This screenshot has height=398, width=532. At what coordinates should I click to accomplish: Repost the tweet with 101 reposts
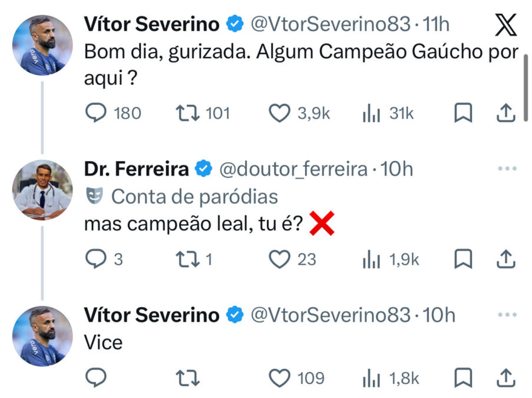(187, 113)
